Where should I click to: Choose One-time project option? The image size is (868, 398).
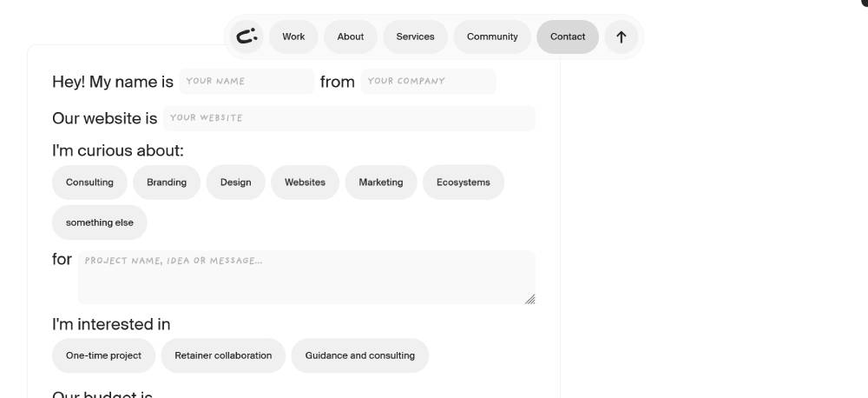(103, 355)
